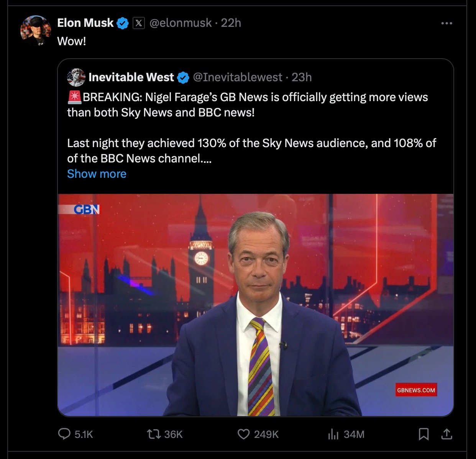The height and width of the screenshot is (459, 476).
Task: Click the share upload icon
Action: coord(446,434)
